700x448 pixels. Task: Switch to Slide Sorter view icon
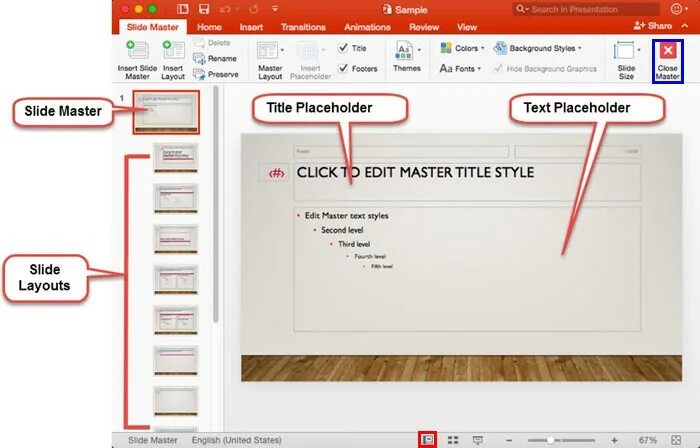pos(453,440)
